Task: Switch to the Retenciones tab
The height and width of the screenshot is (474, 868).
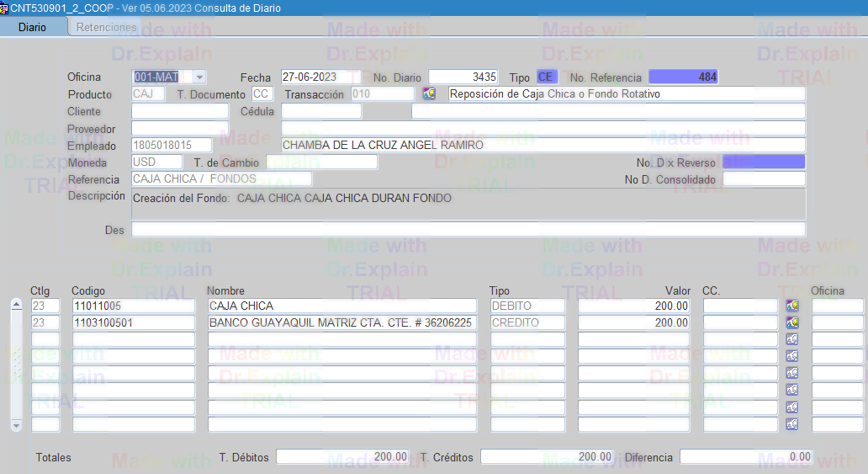Action: click(x=106, y=27)
